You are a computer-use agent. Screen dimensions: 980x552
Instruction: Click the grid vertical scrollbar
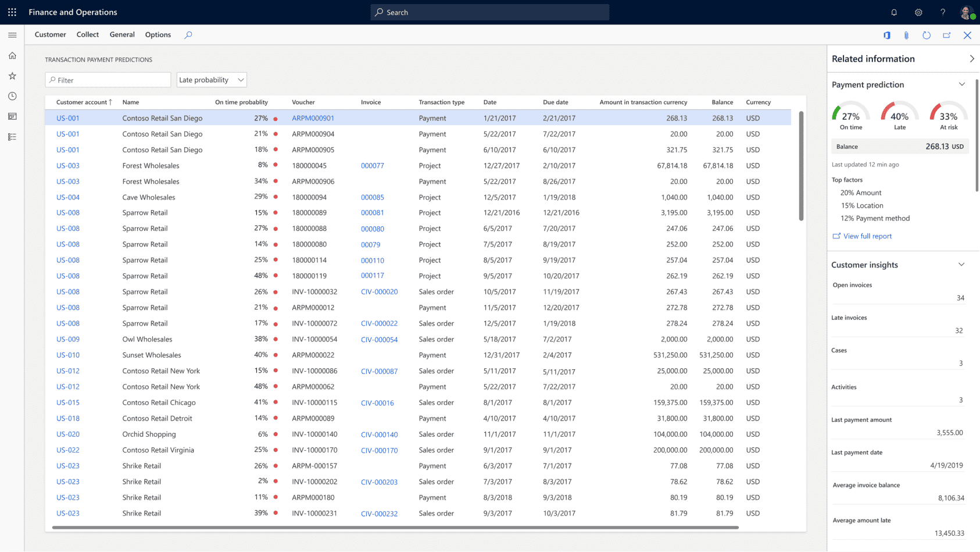tap(801, 166)
